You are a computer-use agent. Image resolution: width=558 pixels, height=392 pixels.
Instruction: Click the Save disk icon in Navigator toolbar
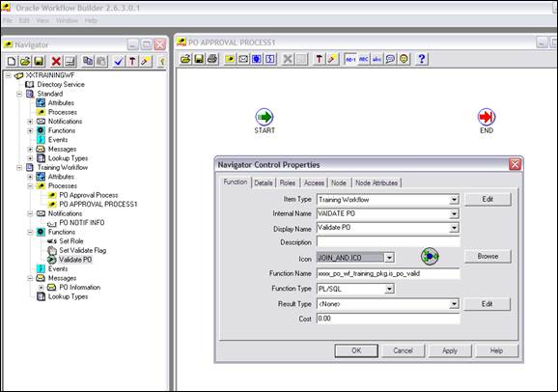[39, 61]
